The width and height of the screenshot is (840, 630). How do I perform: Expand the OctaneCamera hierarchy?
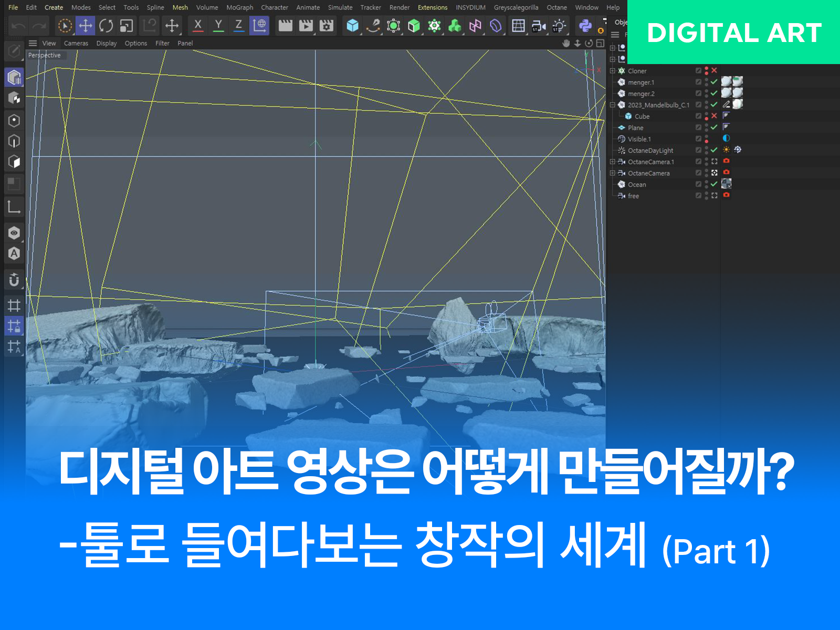click(x=613, y=173)
